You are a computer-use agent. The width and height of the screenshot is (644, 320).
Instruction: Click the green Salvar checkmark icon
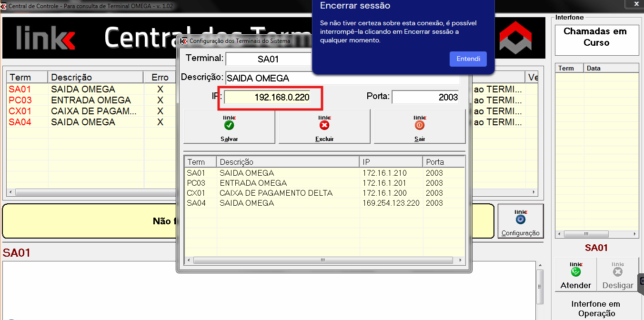tap(229, 125)
